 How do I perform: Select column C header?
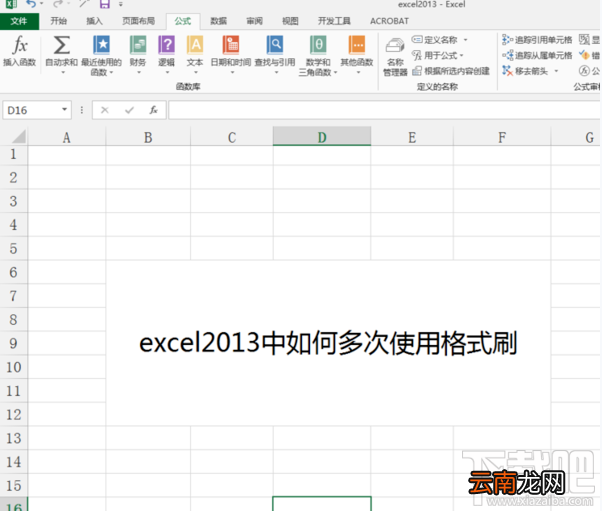[232, 137]
